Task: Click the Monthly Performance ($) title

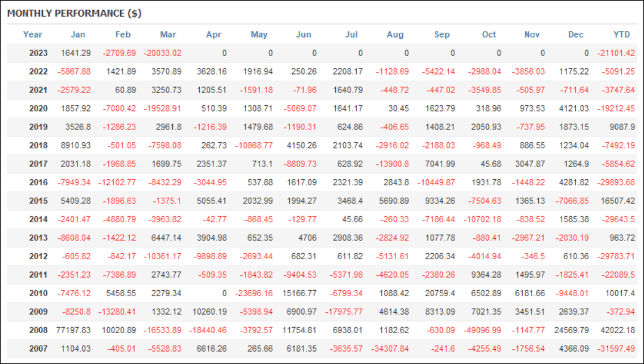Action: [x=74, y=13]
